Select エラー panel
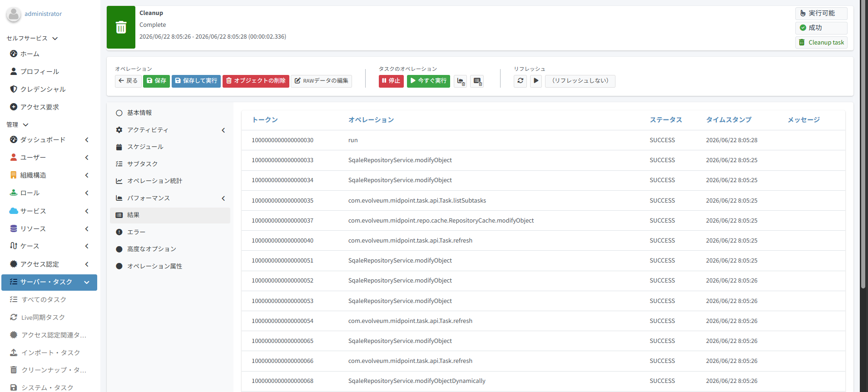Screen dimensions: 868x392 [x=170, y=232]
